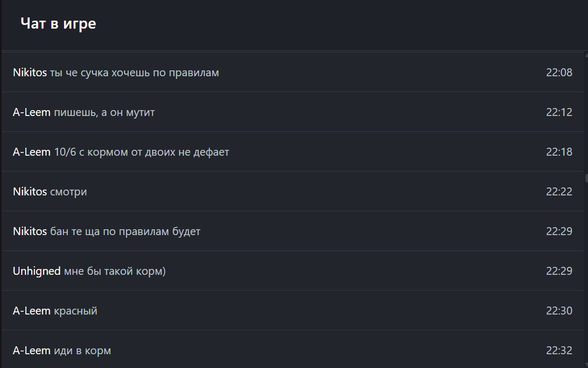Image resolution: width=588 pixels, height=368 pixels.
Task: Click the 22:30 timestamp
Action: [559, 311]
